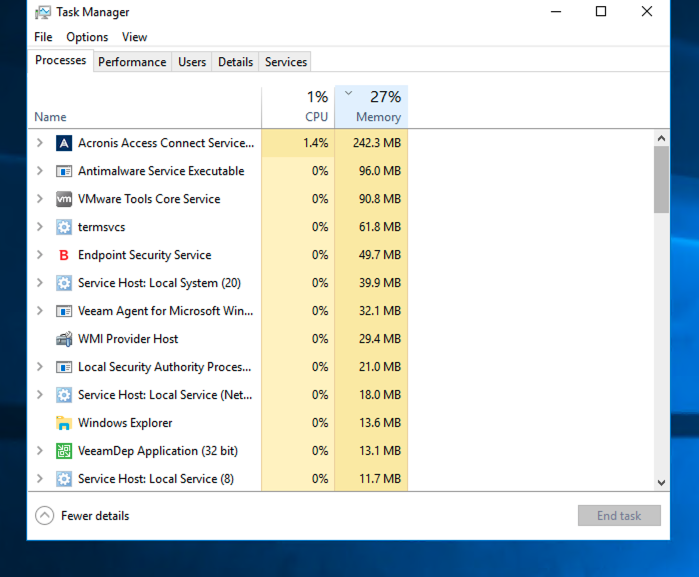Expand the termsvcs process group
699x577 pixels.
40,227
